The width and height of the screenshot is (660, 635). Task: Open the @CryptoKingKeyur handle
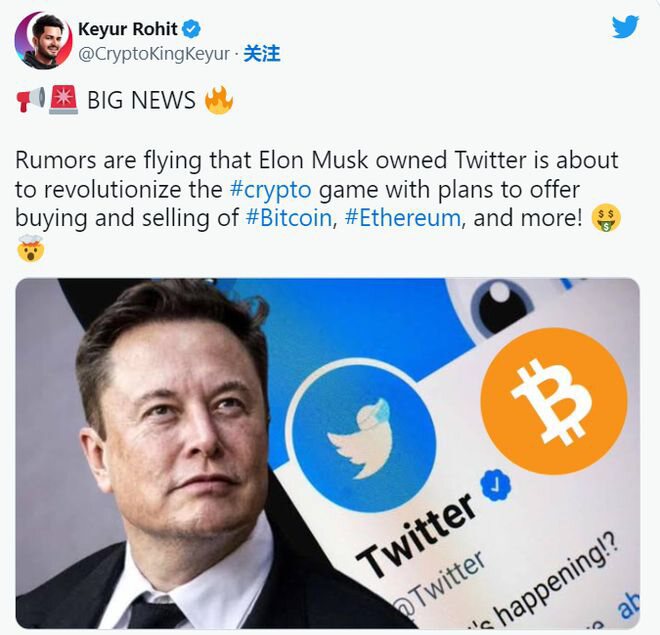tap(154, 54)
